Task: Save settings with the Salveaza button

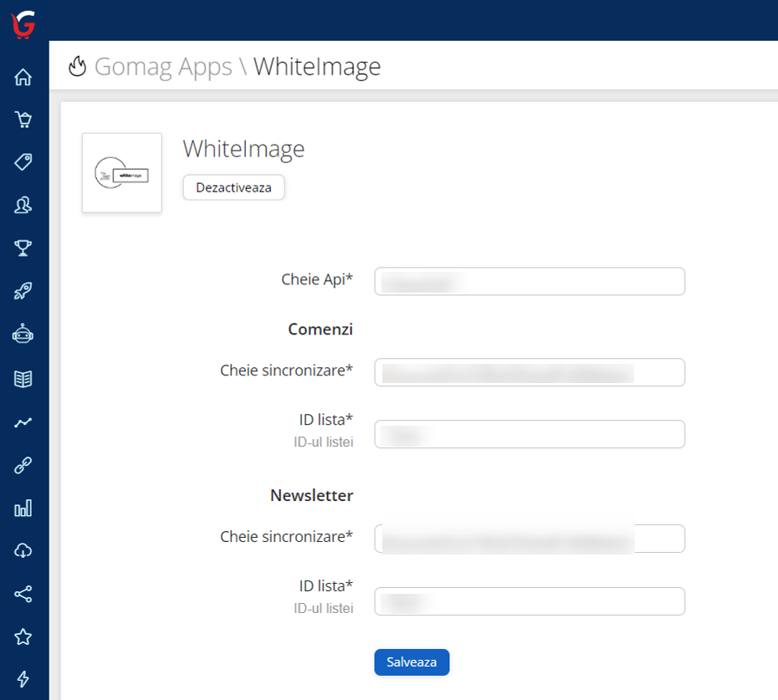Action: tap(411, 662)
